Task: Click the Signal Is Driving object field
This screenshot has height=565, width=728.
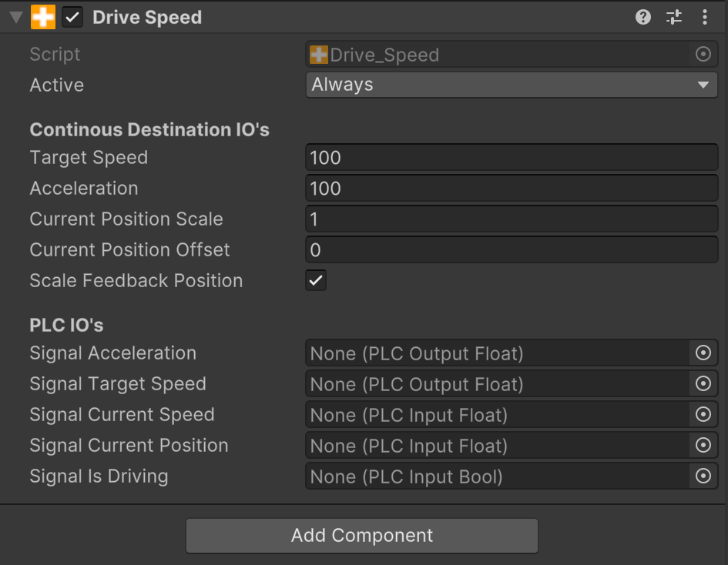Action: pyautogui.click(x=497, y=476)
